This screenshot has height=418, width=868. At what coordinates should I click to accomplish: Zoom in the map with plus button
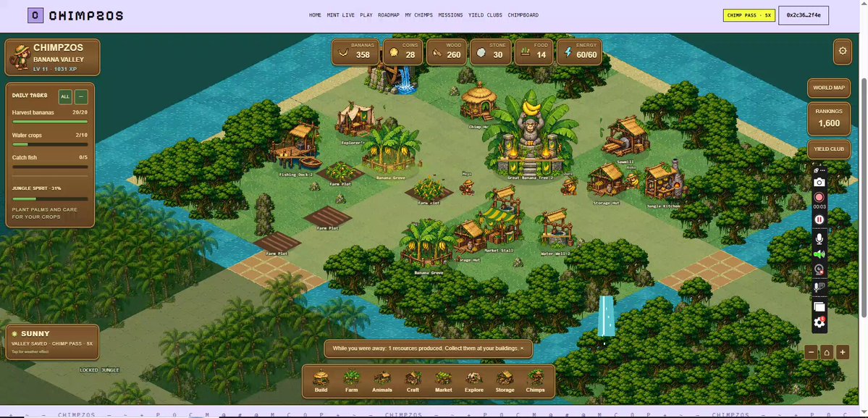tap(843, 352)
